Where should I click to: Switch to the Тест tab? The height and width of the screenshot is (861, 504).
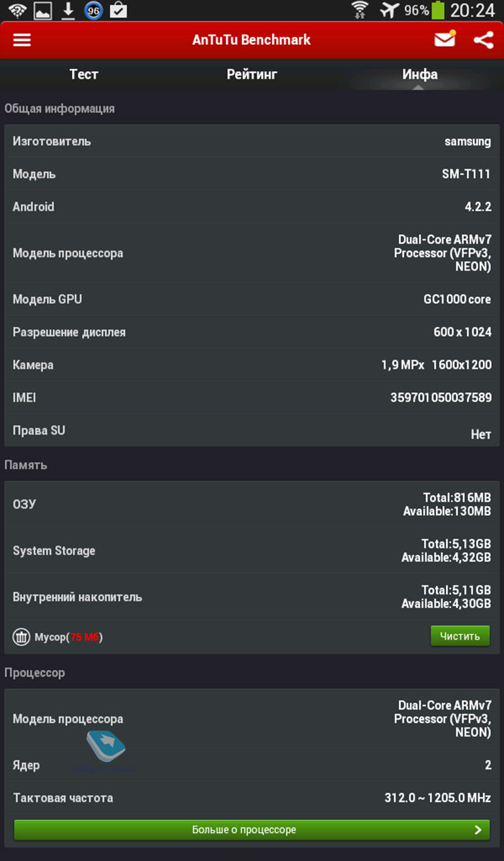[84, 74]
